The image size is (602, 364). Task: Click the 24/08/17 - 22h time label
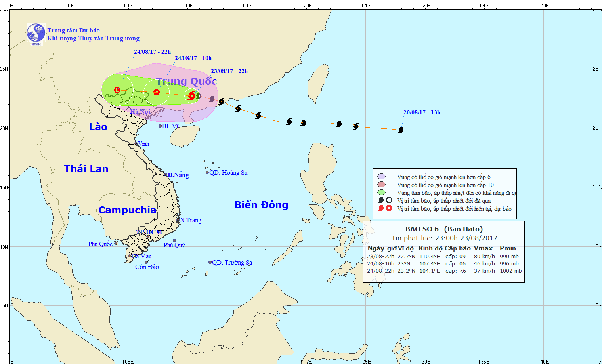[x=152, y=52]
